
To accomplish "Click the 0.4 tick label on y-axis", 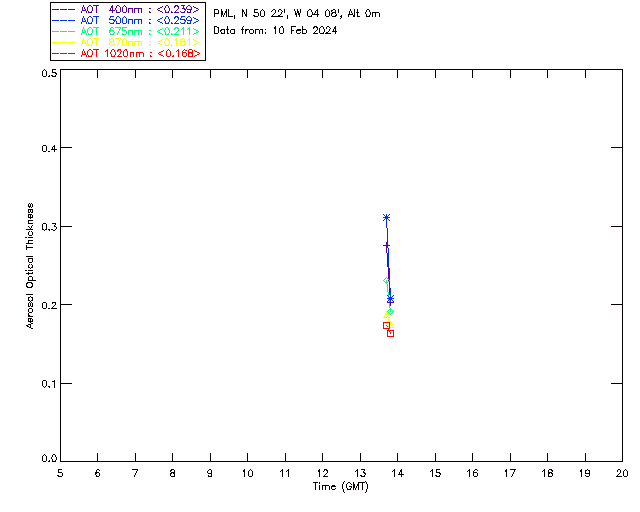I will click(x=49, y=148).
